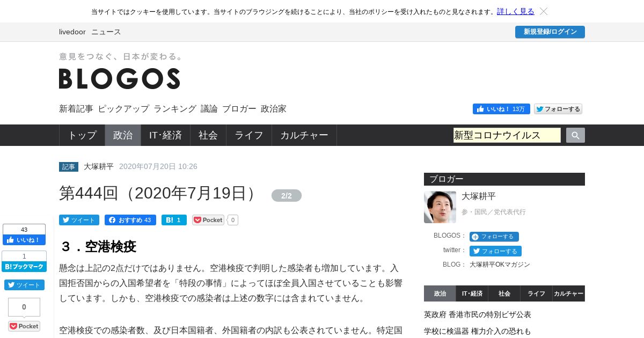Open the ニュース link in top bar

[106, 32]
